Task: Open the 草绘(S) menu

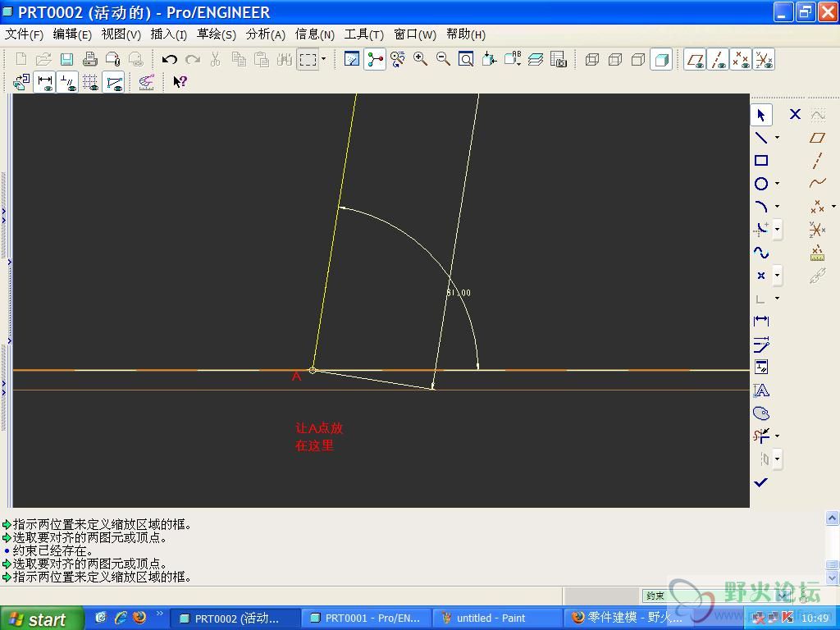Action: pyautogui.click(x=216, y=34)
